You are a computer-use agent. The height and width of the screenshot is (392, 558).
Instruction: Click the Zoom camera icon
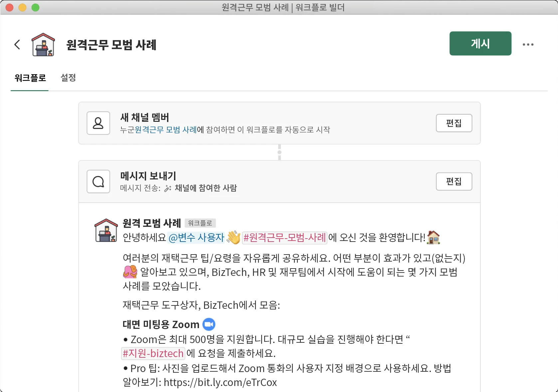[x=209, y=324]
